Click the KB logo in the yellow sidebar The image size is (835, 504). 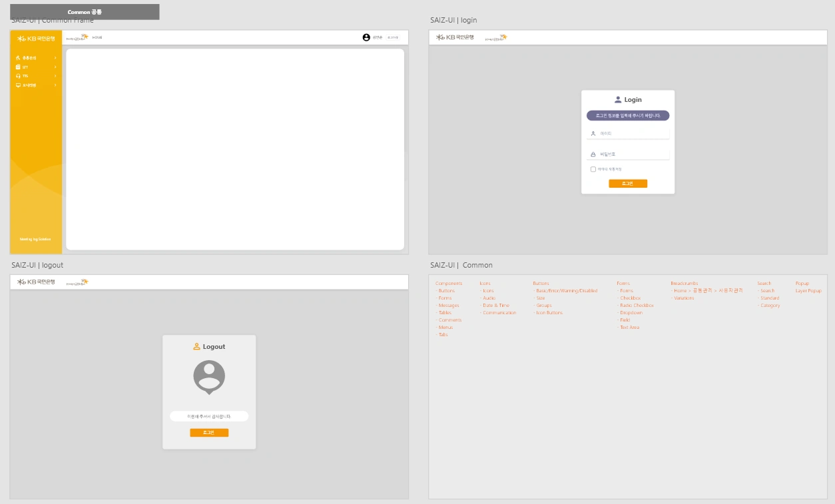[36, 39]
